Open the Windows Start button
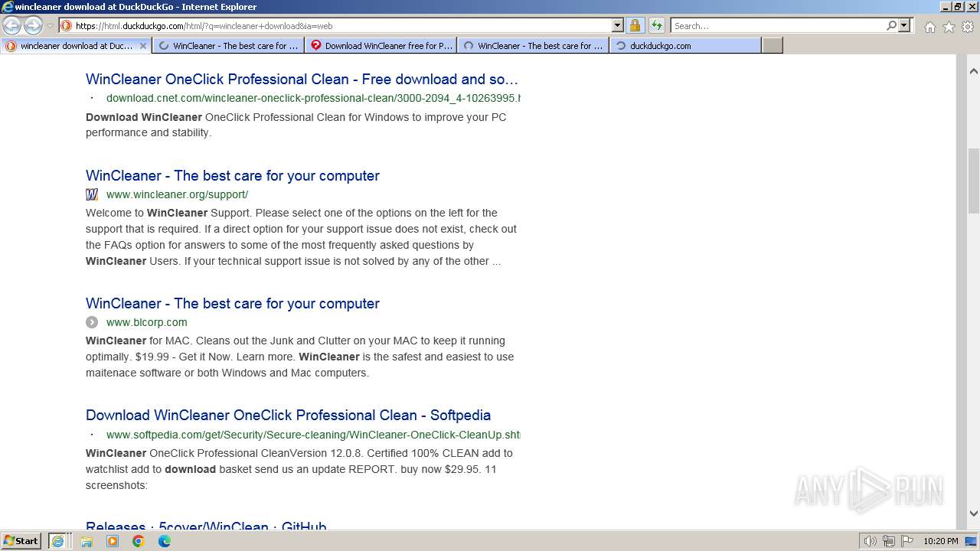The width and height of the screenshot is (980, 551). 21,540
